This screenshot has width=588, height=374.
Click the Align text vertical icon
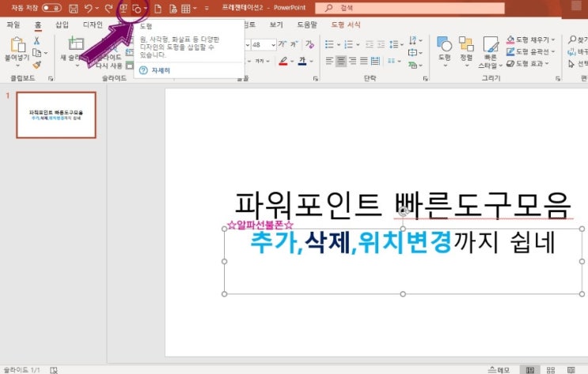(x=412, y=53)
